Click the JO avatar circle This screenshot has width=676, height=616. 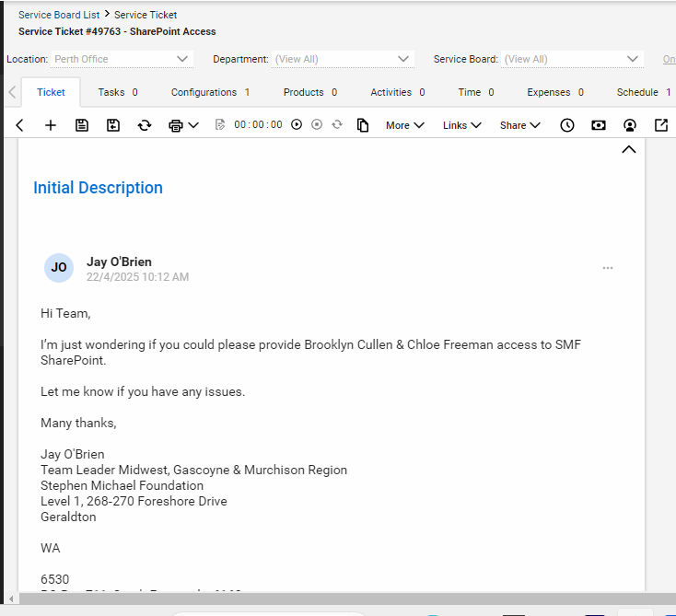[x=59, y=268]
